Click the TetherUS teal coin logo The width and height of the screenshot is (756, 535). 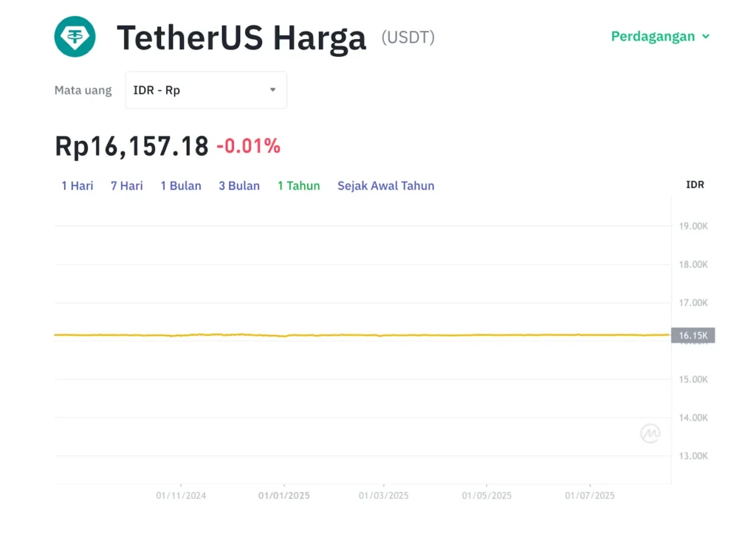click(75, 37)
